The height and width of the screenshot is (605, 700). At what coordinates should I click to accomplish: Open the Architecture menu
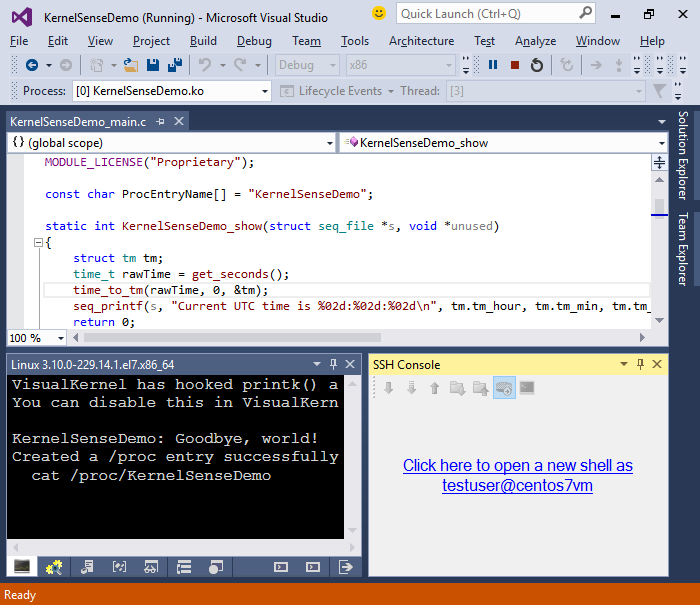pos(421,41)
